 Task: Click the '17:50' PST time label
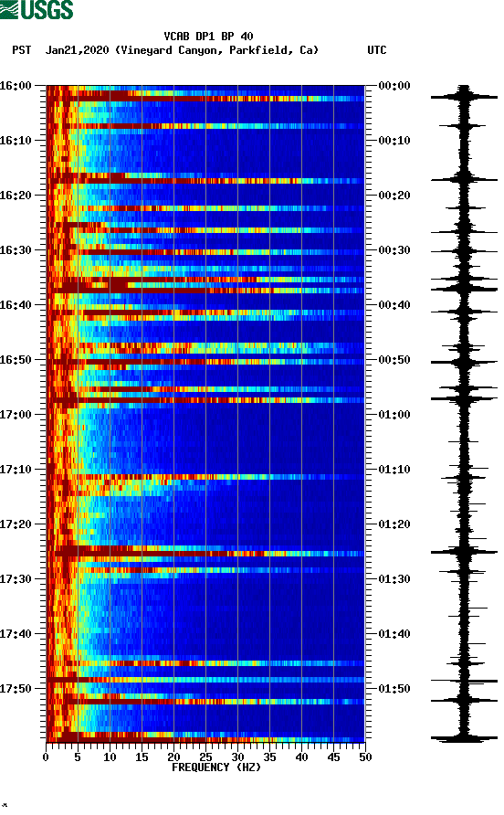16,689
